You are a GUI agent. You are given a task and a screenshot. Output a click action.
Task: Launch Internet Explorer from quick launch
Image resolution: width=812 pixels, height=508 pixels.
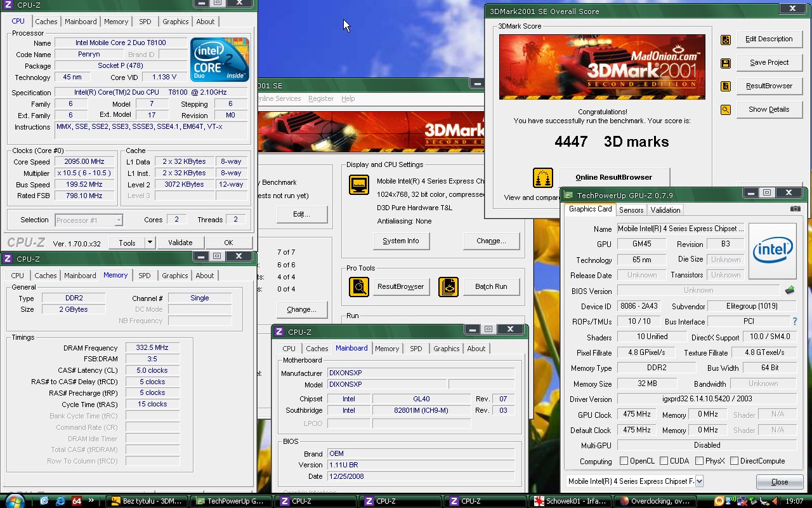pos(61,501)
